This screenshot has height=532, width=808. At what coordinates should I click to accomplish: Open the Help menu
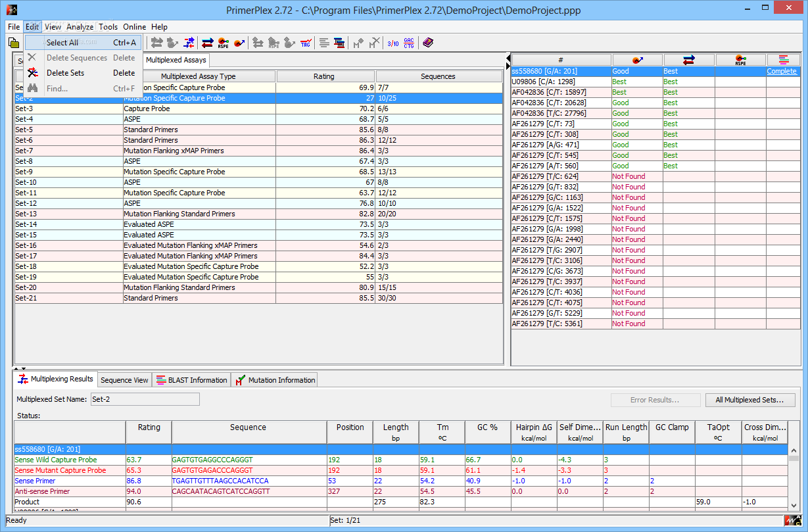click(x=159, y=27)
